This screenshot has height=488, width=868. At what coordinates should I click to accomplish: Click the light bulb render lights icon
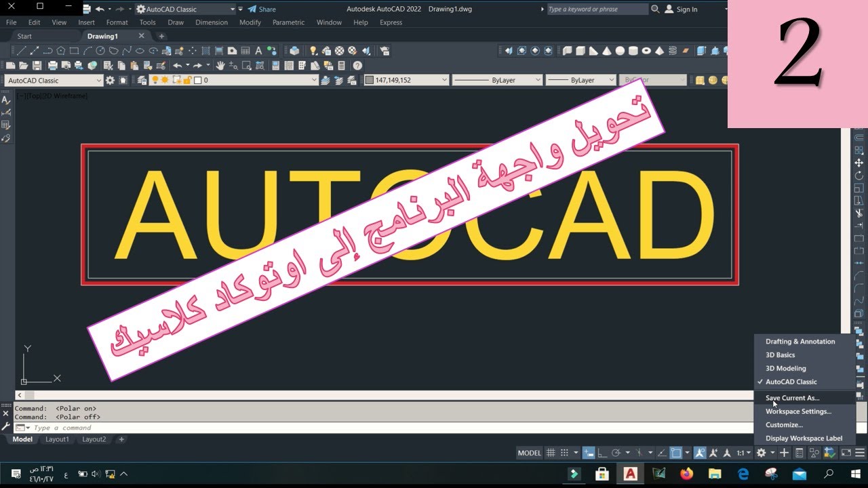pos(313,51)
